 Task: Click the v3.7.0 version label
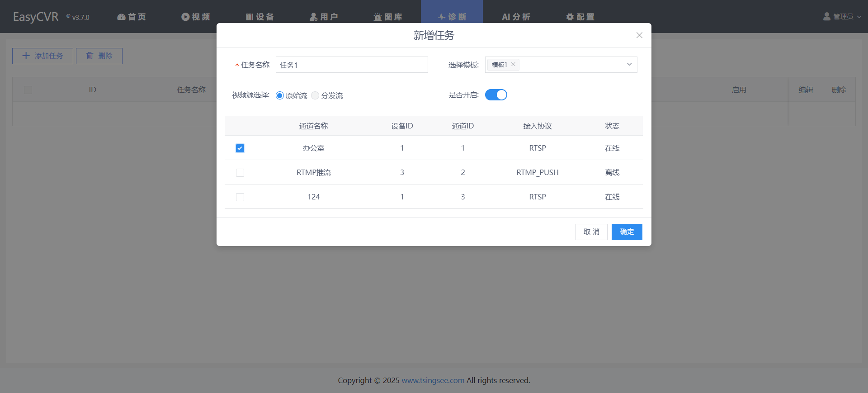point(81,17)
